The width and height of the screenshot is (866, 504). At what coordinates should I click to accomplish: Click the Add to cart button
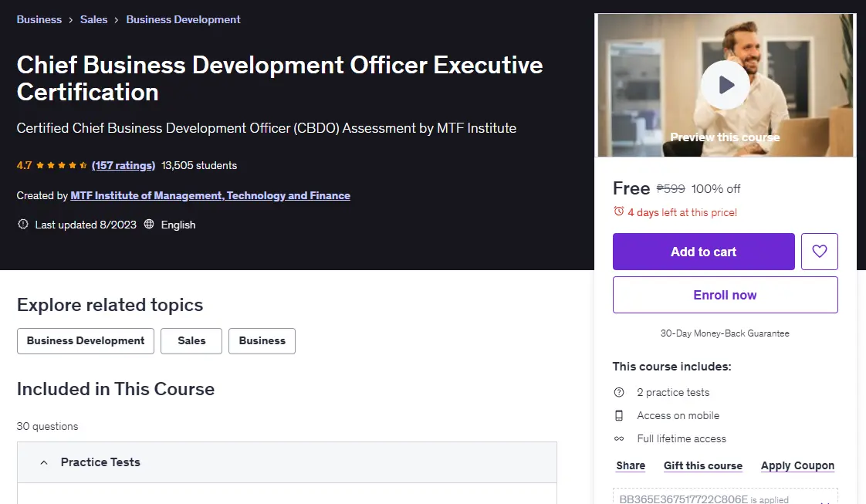(703, 252)
